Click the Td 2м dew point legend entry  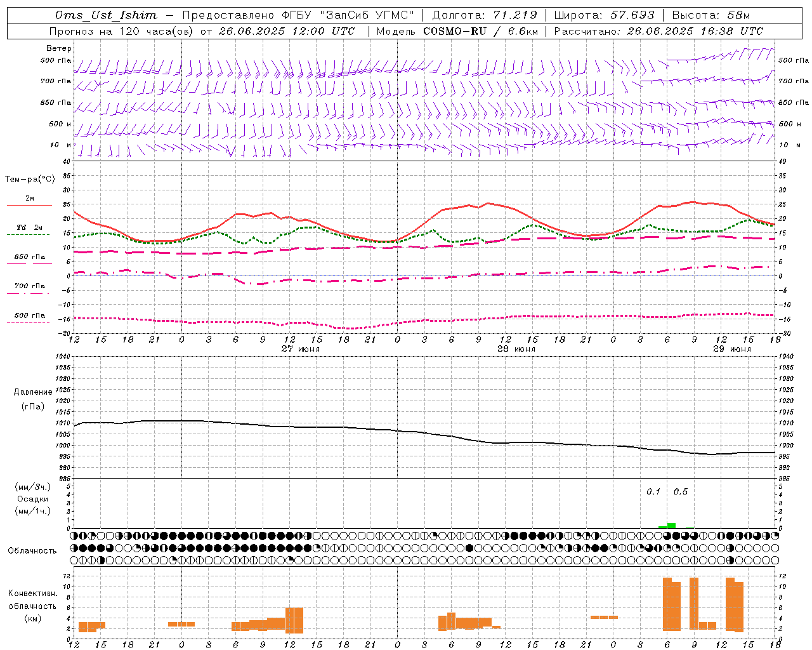point(29,227)
